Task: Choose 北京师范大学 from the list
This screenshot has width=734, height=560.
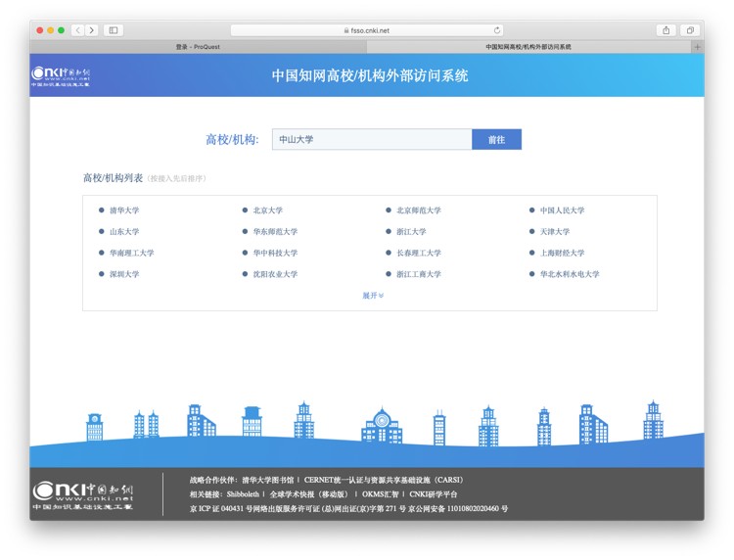Action: tap(419, 210)
